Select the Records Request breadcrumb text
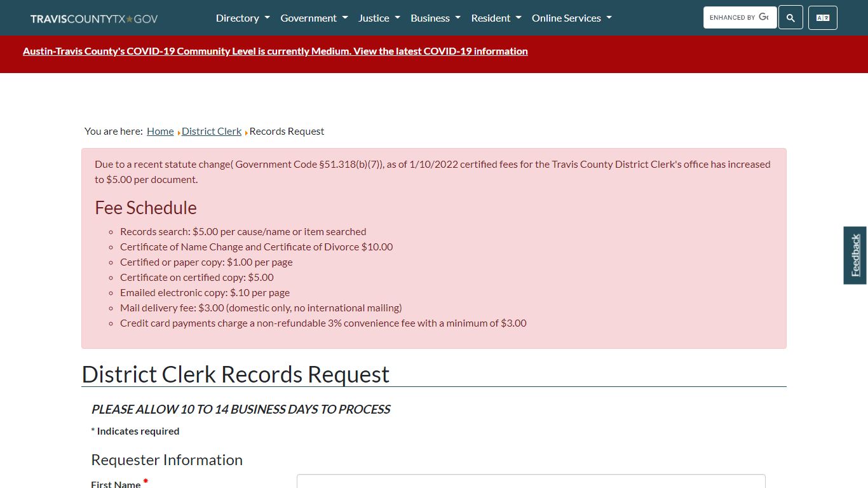This screenshot has height=488, width=868. pos(287,131)
